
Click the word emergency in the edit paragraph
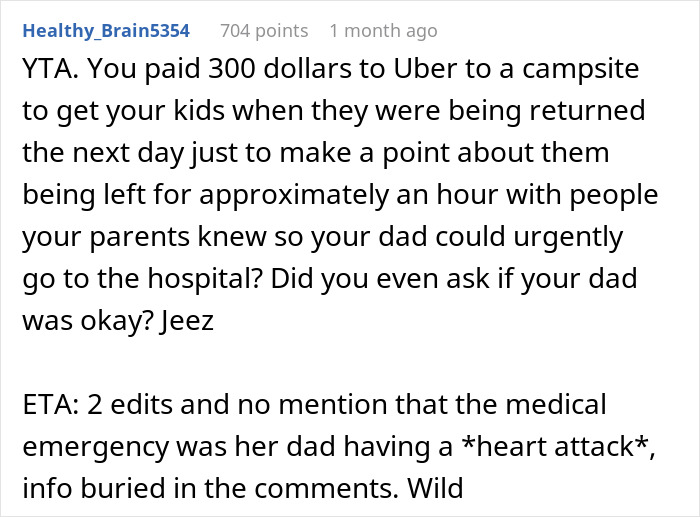point(96,447)
